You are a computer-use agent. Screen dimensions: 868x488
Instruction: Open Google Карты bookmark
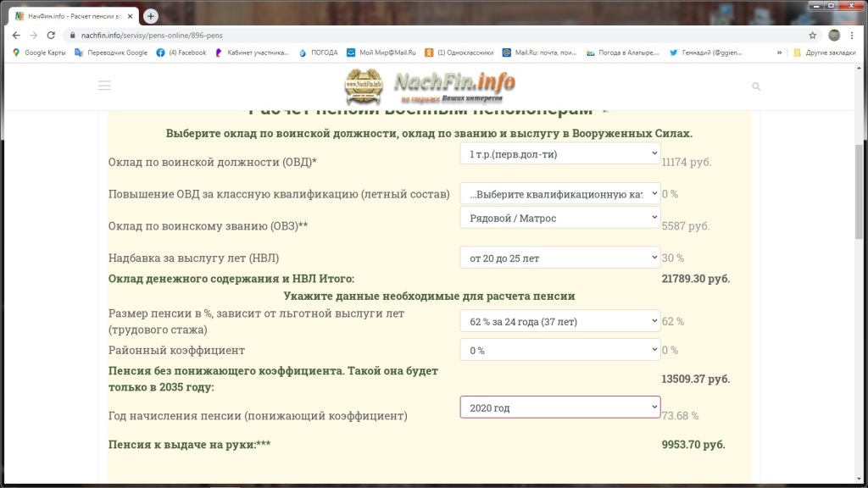(39, 53)
